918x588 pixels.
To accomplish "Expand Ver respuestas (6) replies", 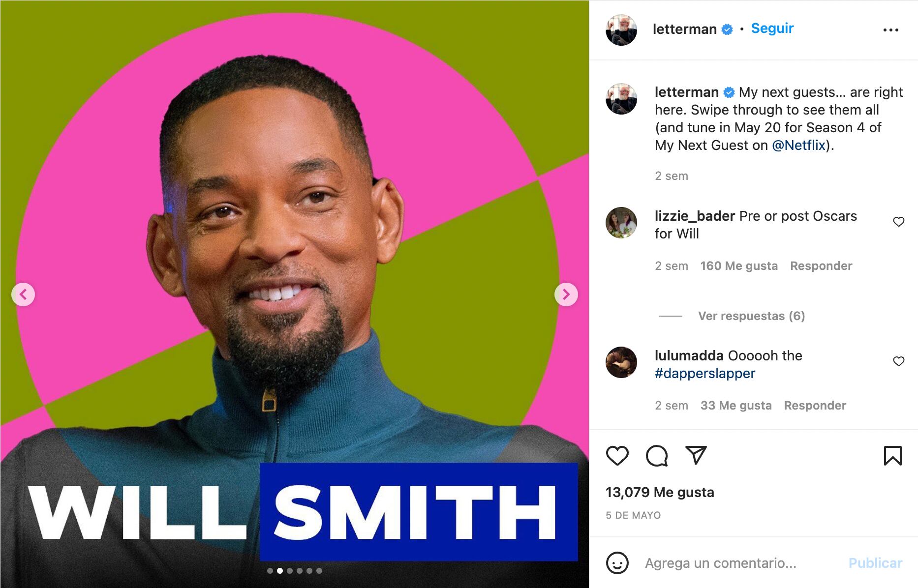I will [751, 316].
